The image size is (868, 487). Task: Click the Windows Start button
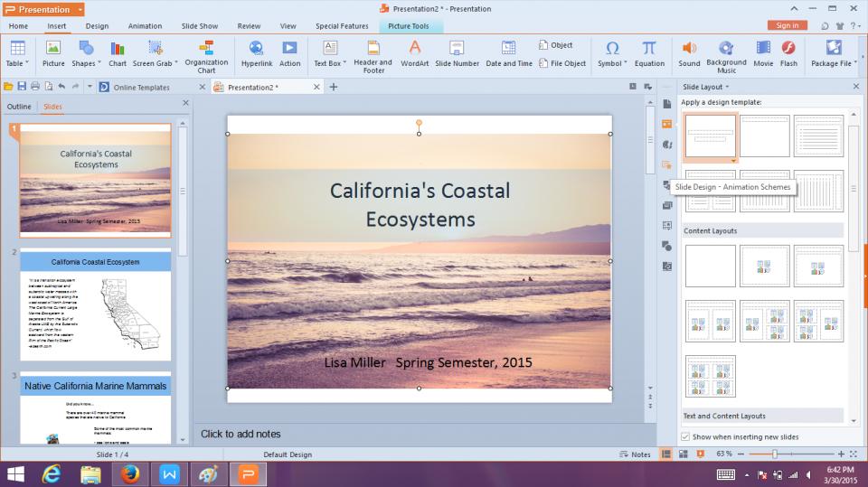click(x=15, y=474)
